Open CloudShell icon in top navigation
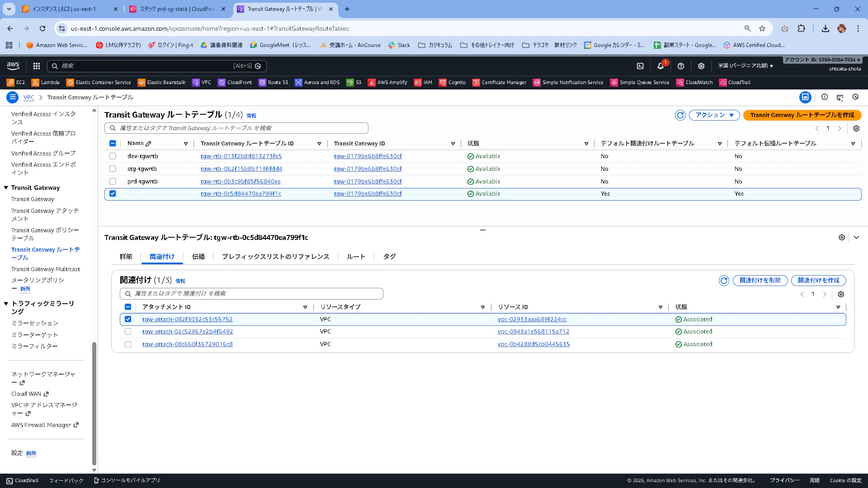 pos(640,66)
